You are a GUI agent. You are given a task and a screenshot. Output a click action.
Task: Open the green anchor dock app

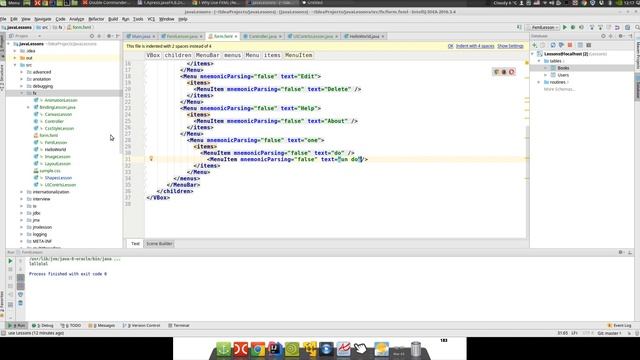(x=223, y=349)
